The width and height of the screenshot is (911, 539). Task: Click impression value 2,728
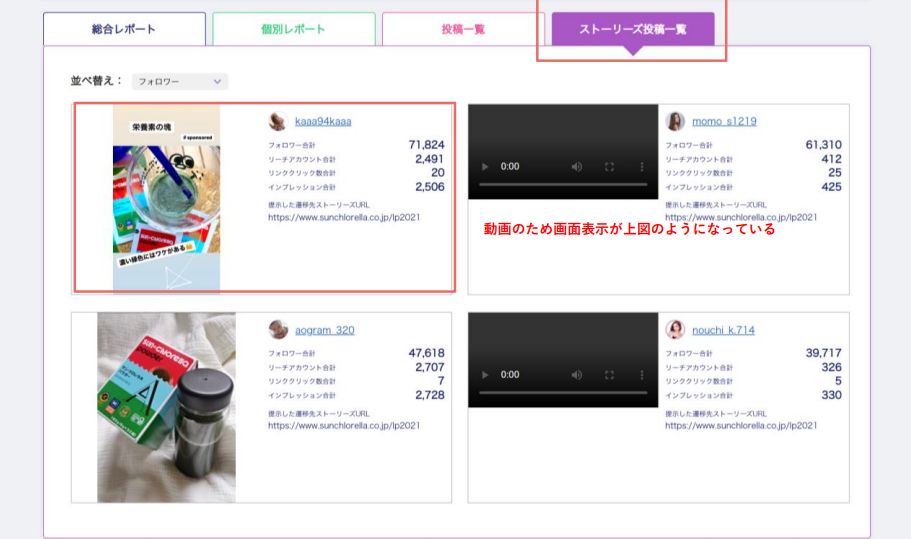[429, 395]
